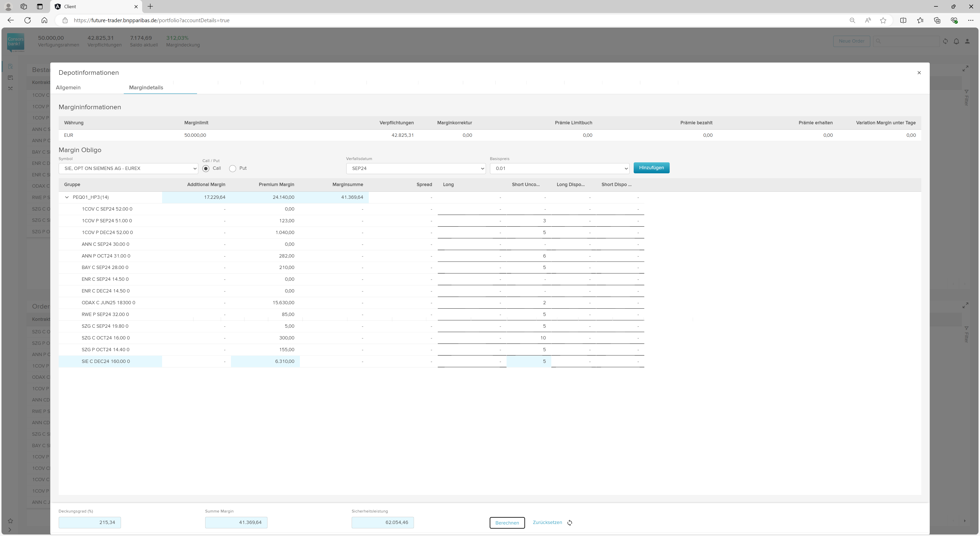The image size is (980, 536).
Task: Sort by the Premium Margin column header
Action: click(276, 185)
